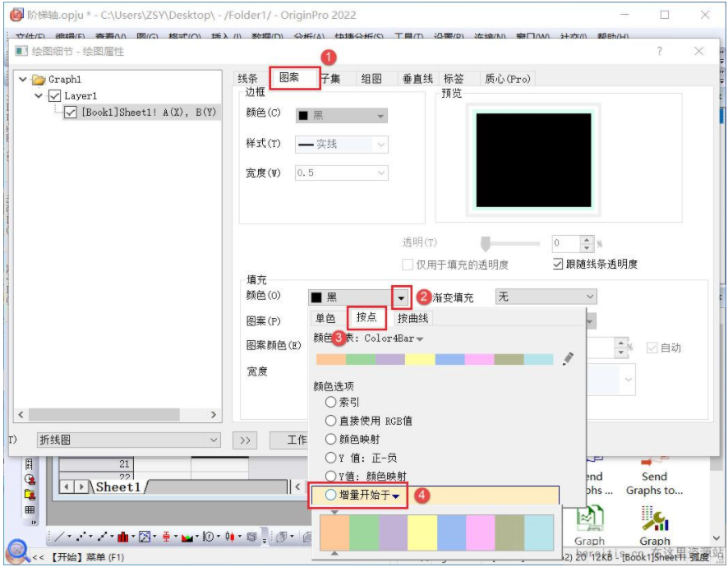Select the Polar plot tool icon
Screen dimensions: 728x567
click(209, 537)
